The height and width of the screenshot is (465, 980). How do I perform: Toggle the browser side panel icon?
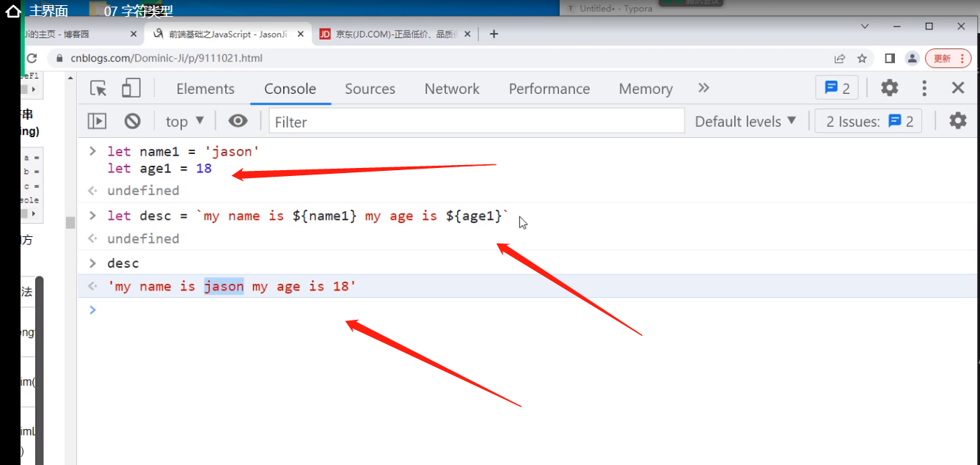click(x=890, y=58)
